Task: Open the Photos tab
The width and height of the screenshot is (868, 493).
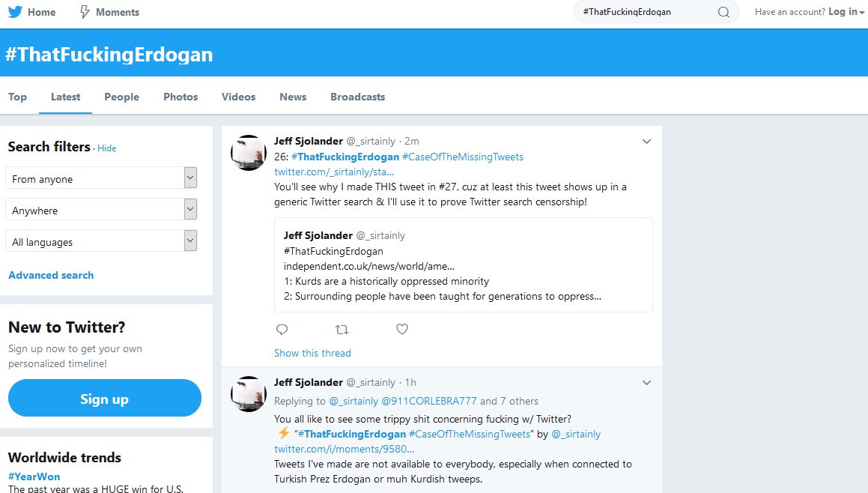Action: click(x=180, y=97)
